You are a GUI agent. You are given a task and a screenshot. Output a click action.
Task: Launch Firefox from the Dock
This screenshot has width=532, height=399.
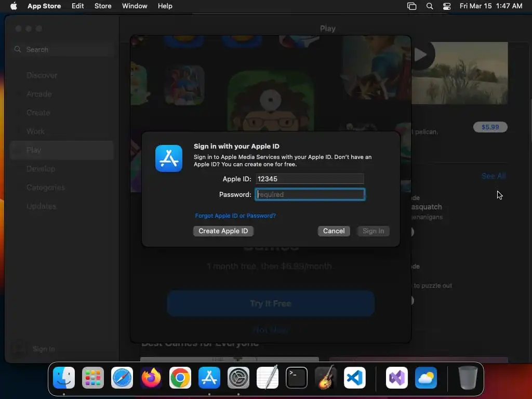tap(151, 378)
